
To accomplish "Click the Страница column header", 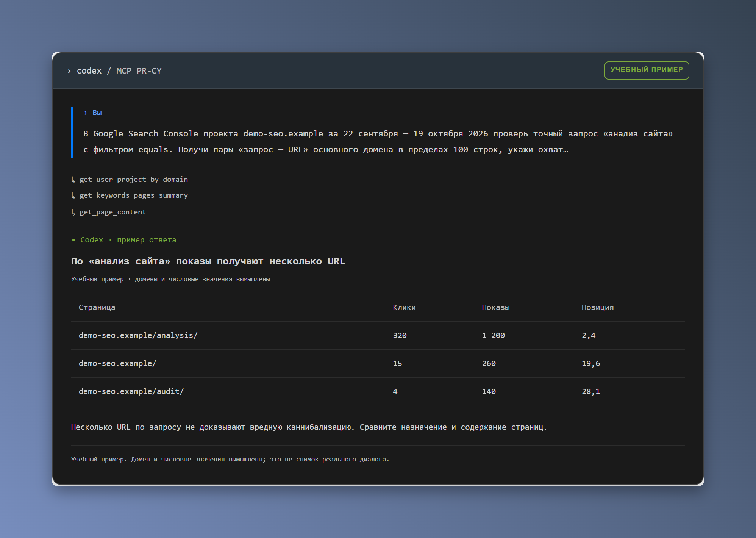I will click(x=97, y=307).
